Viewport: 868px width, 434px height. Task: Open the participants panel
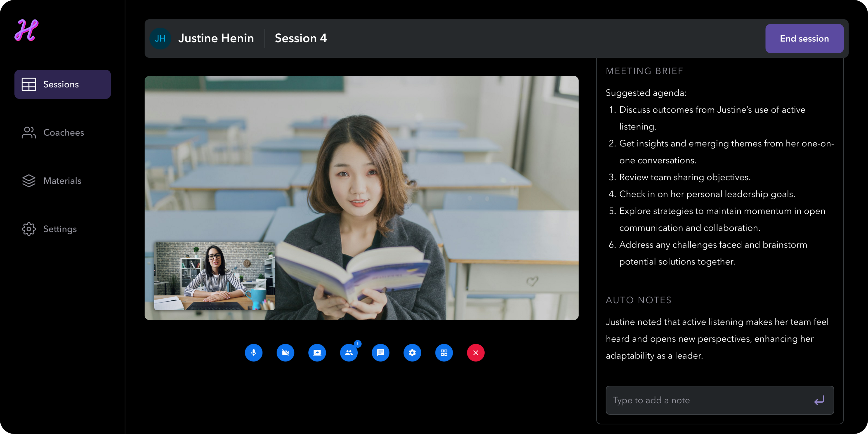click(349, 353)
